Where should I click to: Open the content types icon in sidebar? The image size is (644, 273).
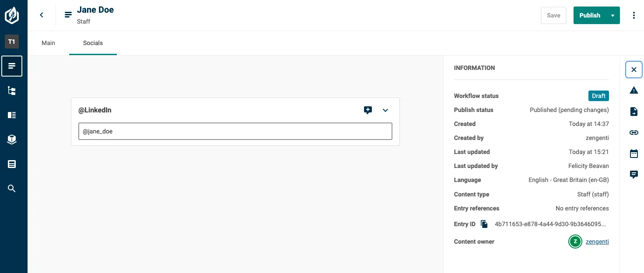click(x=12, y=115)
